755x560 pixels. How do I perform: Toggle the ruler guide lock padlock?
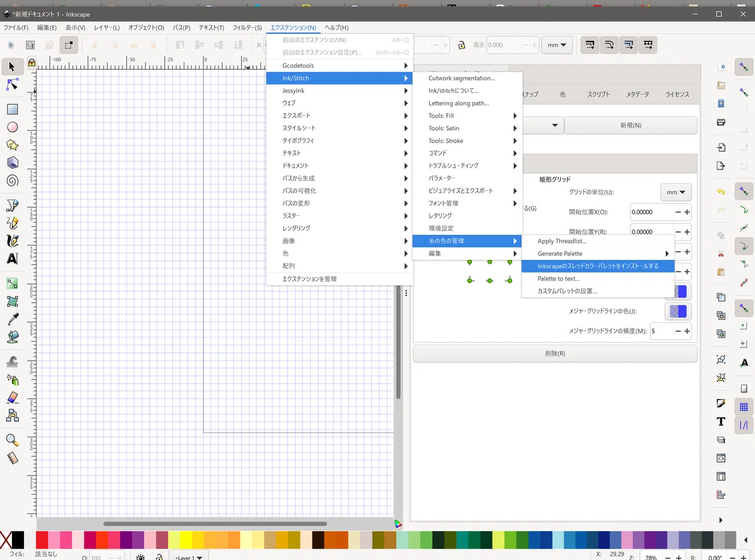(x=31, y=62)
